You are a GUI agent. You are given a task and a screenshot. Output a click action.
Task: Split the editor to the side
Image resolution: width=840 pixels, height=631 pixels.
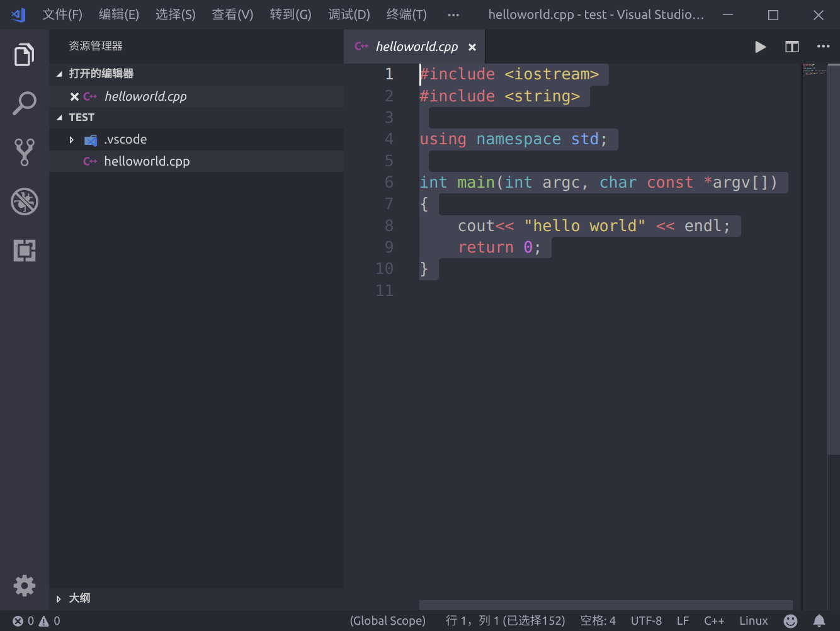point(792,47)
